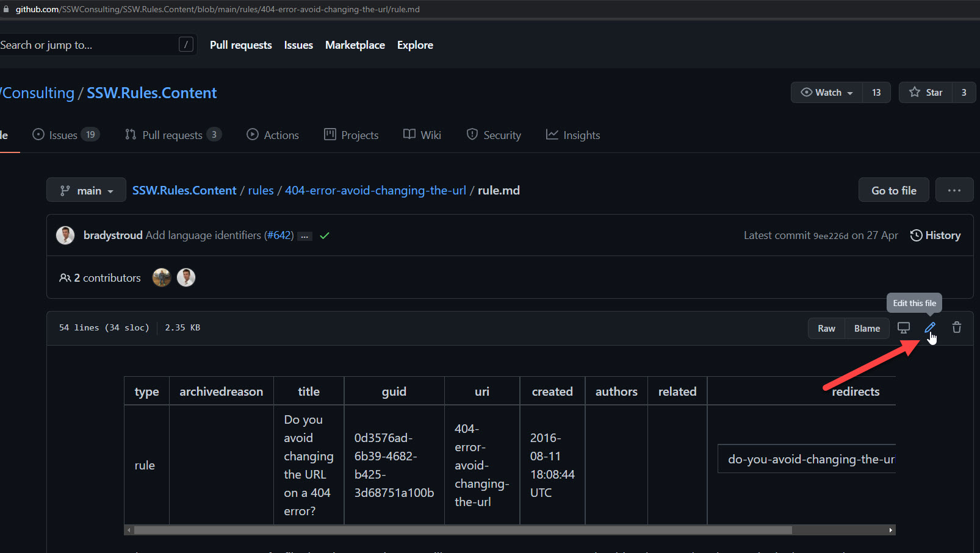This screenshot has height=553, width=980.
Task: Click the Search or jump to field
Action: [98, 45]
